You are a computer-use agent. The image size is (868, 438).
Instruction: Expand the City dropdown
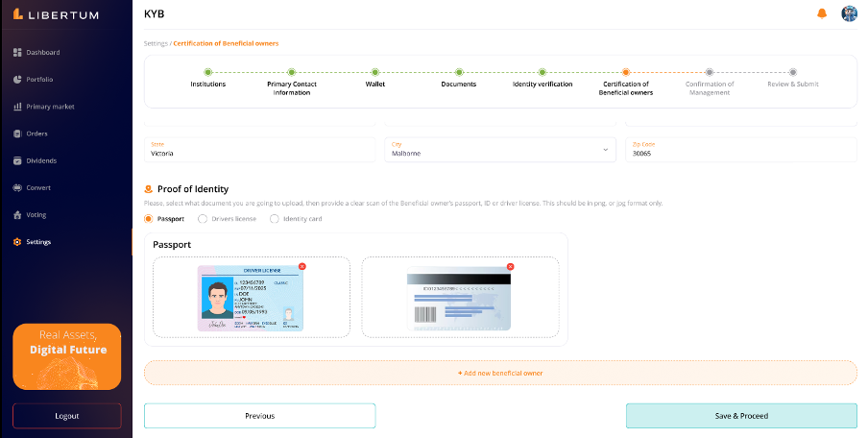pyautogui.click(x=605, y=150)
